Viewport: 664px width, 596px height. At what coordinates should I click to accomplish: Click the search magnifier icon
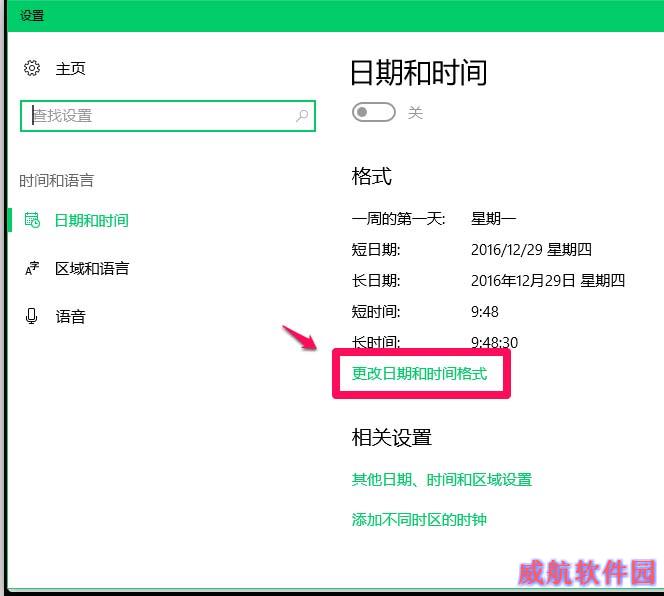[x=302, y=115]
